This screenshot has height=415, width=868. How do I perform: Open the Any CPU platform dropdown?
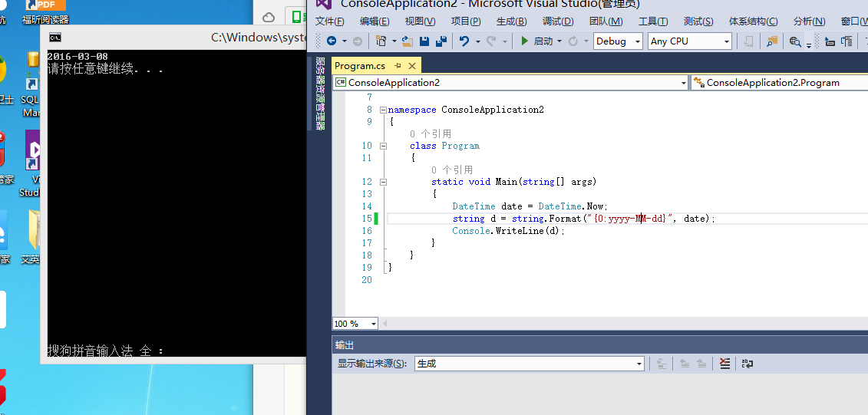(690, 41)
